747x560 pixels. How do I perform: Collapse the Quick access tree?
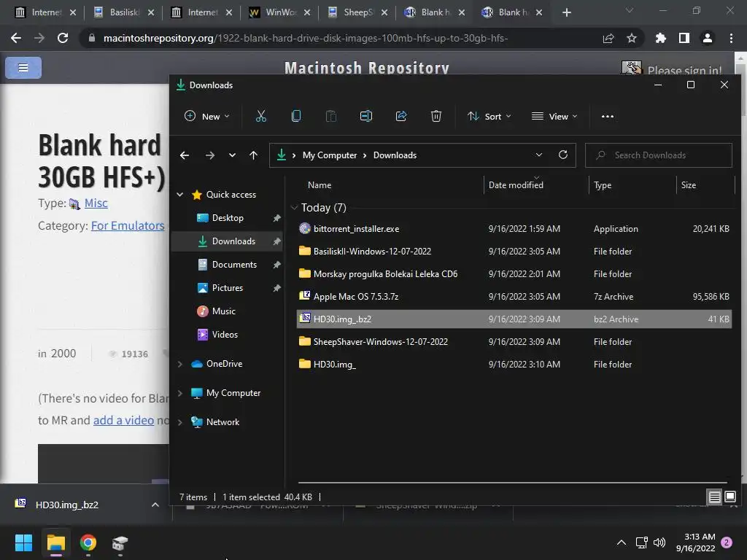(180, 194)
